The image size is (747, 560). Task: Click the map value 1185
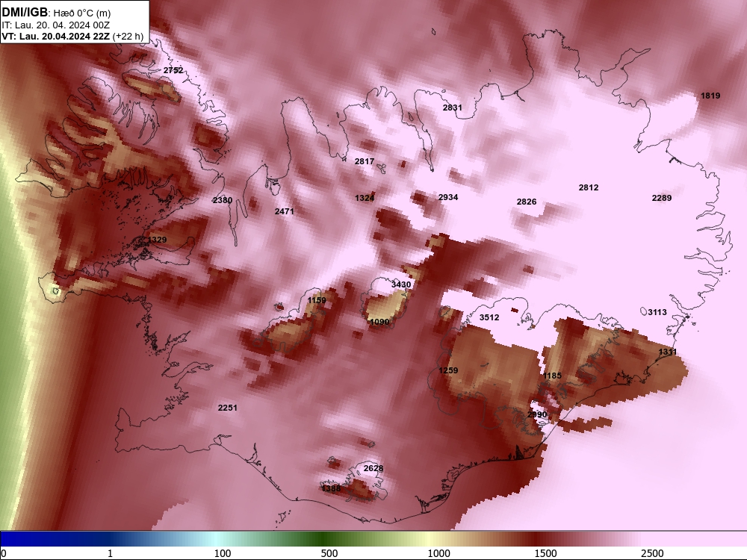pyautogui.click(x=552, y=376)
